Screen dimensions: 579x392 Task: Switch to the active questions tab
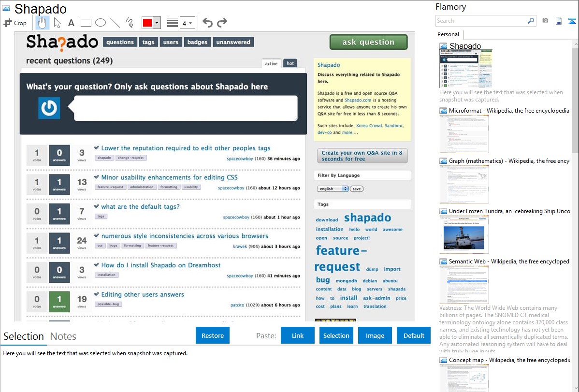coord(272,63)
